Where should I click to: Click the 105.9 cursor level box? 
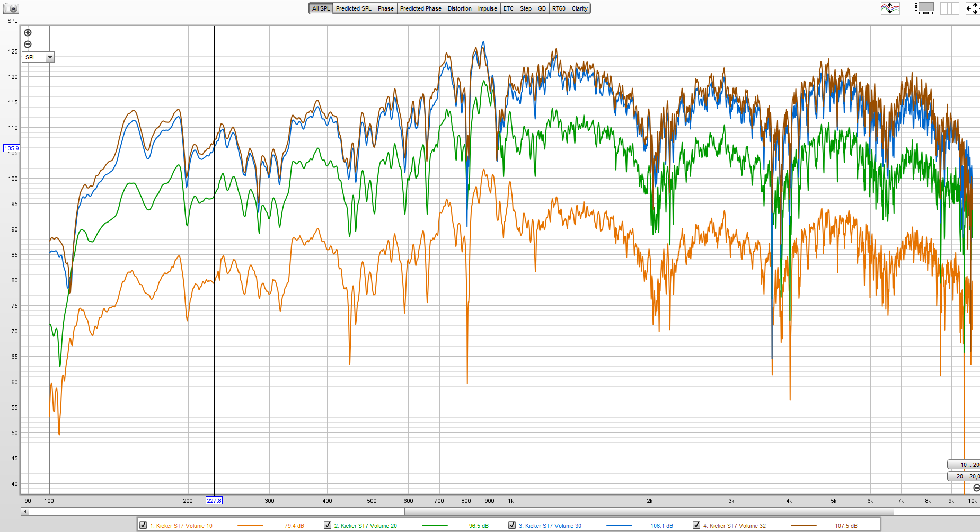12,148
